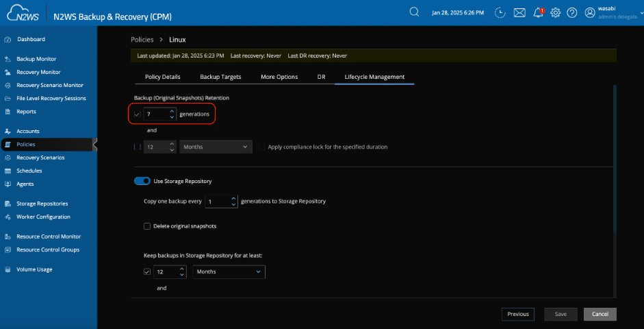This screenshot has height=329, width=644.
Task: Click the Cancel button
Action: click(x=600, y=314)
